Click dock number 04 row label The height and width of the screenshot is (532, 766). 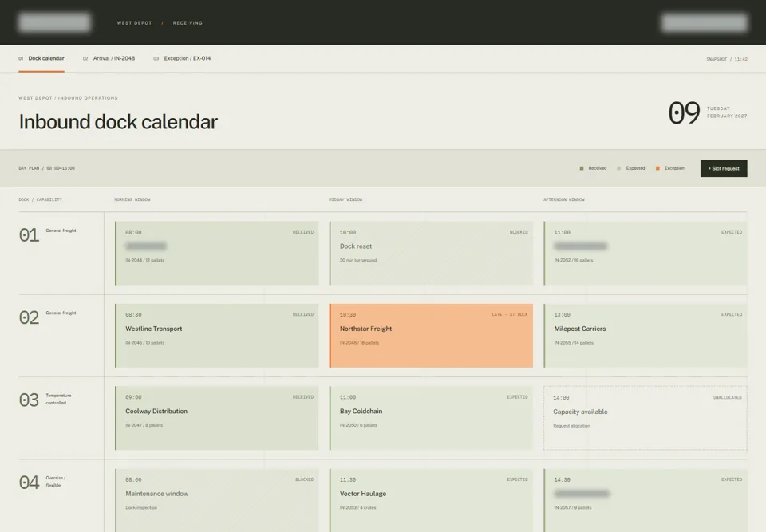pos(29,483)
